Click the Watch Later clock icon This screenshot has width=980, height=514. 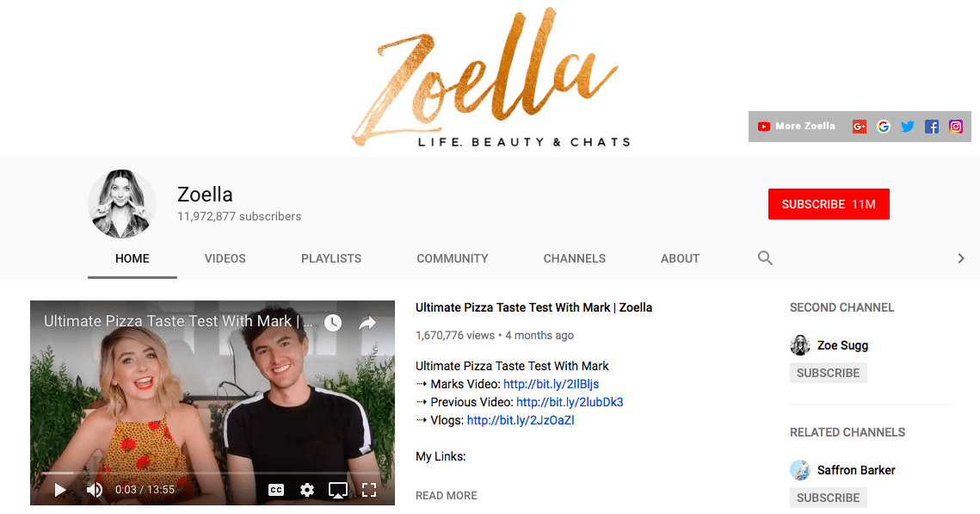click(x=332, y=322)
